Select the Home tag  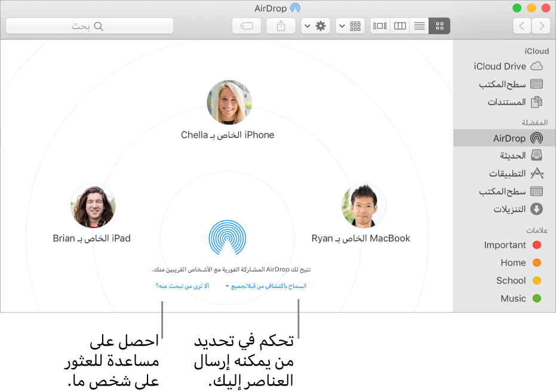(504, 263)
